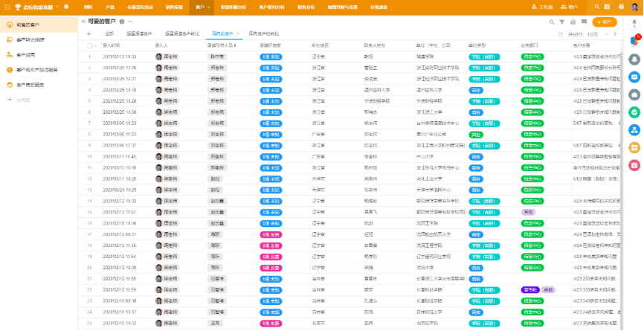Open 客户结构分析 in top navigation
This screenshot has height=331, width=644.
pos(271,7)
